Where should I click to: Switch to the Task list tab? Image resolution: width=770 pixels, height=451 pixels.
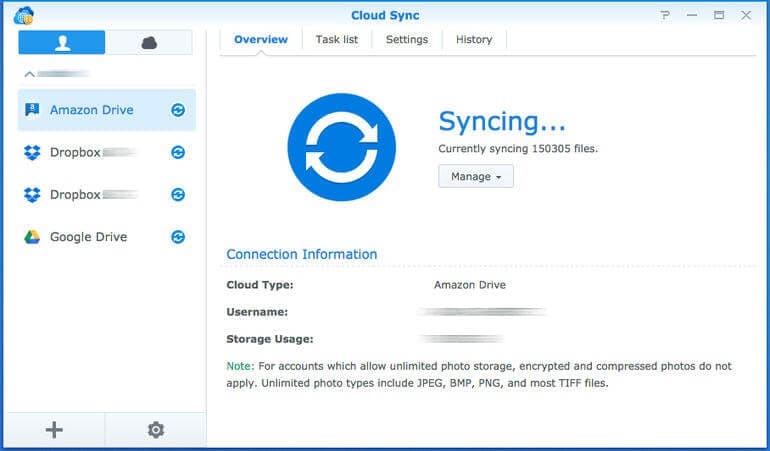[337, 39]
